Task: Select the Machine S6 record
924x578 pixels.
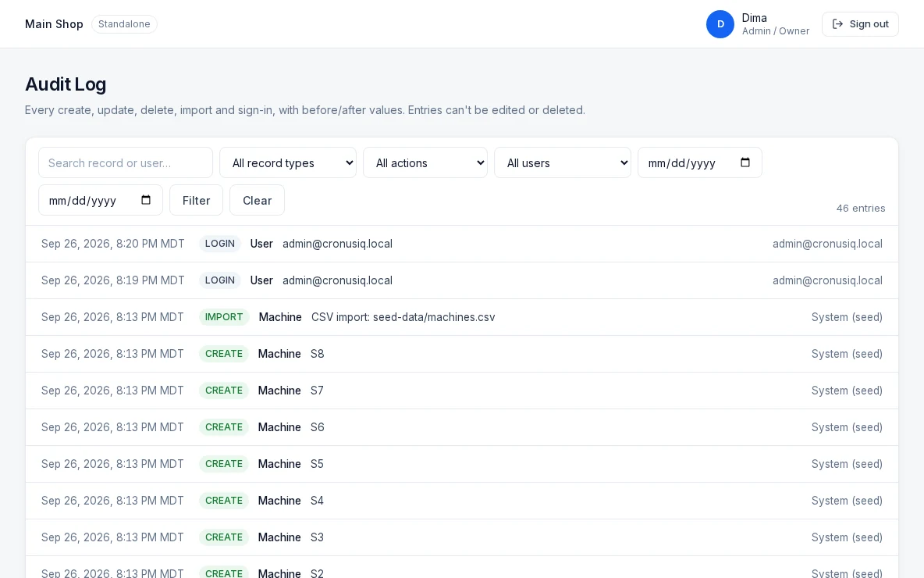Action: (x=462, y=427)
